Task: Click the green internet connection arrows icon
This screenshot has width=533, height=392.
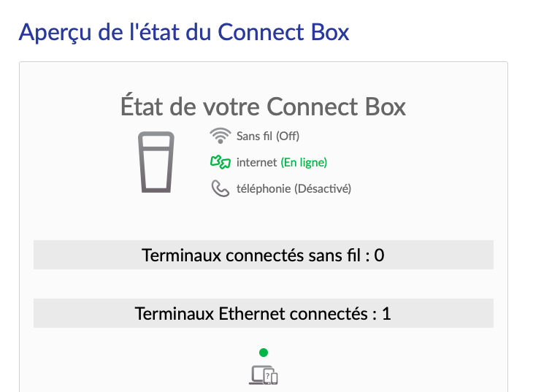Action: pos(220,162)
